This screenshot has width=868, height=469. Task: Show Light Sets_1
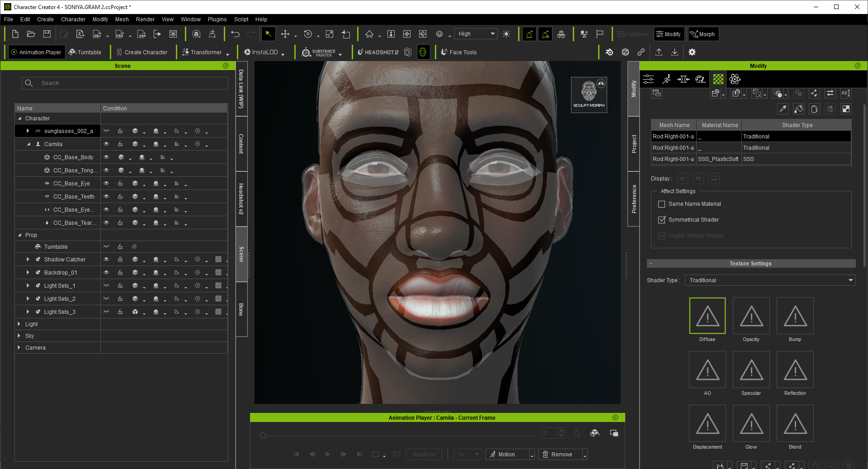click(106, 286)
